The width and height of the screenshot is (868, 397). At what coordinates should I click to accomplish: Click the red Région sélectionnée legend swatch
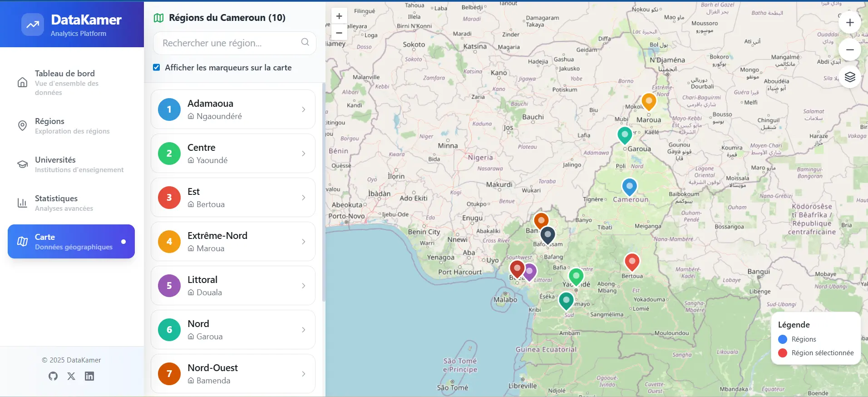click(783, 353)
